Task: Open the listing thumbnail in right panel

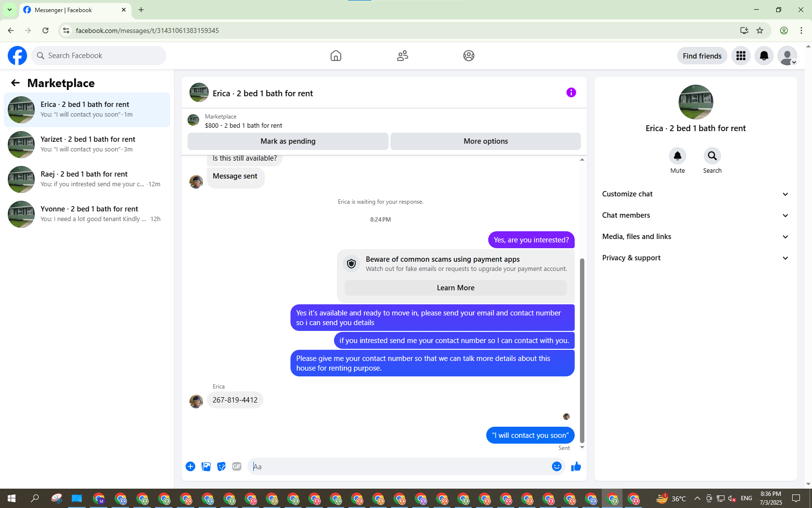Action: [x=696, y=102]
